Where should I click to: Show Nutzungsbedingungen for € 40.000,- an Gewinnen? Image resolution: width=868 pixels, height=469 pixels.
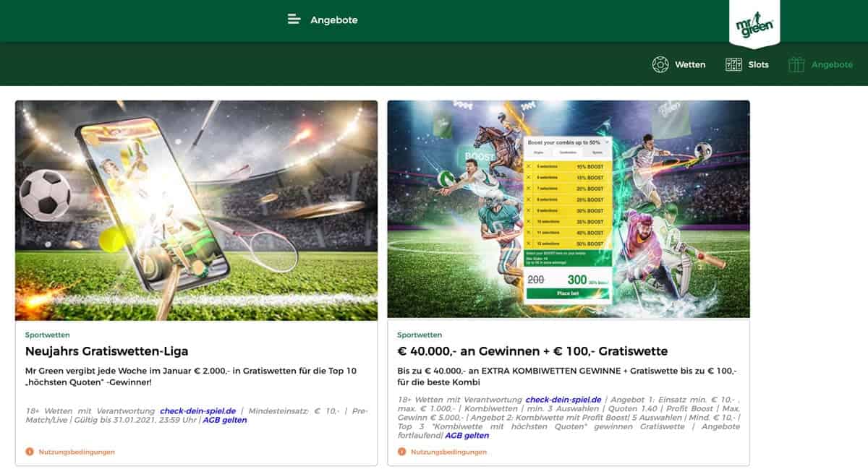tap(448, 452)
